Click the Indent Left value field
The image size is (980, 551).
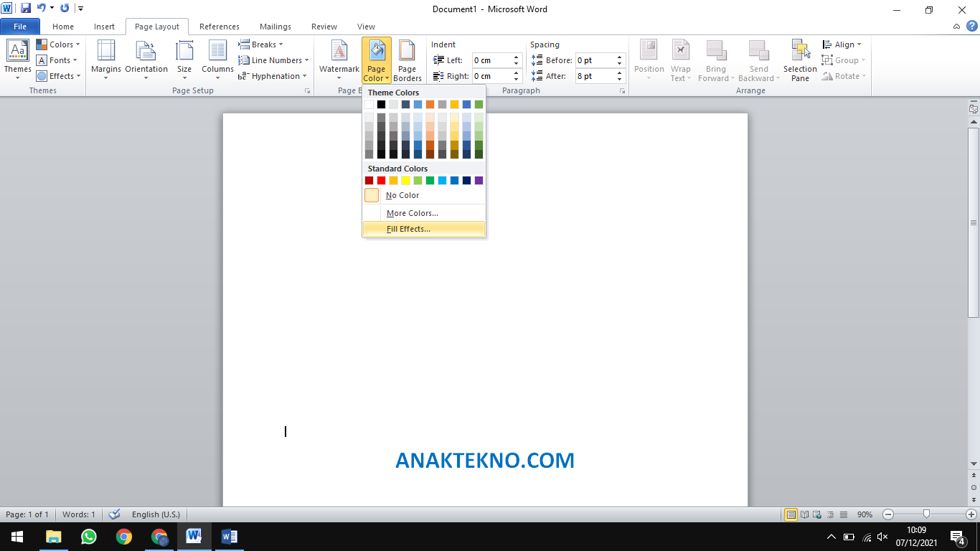coord(491,60)
